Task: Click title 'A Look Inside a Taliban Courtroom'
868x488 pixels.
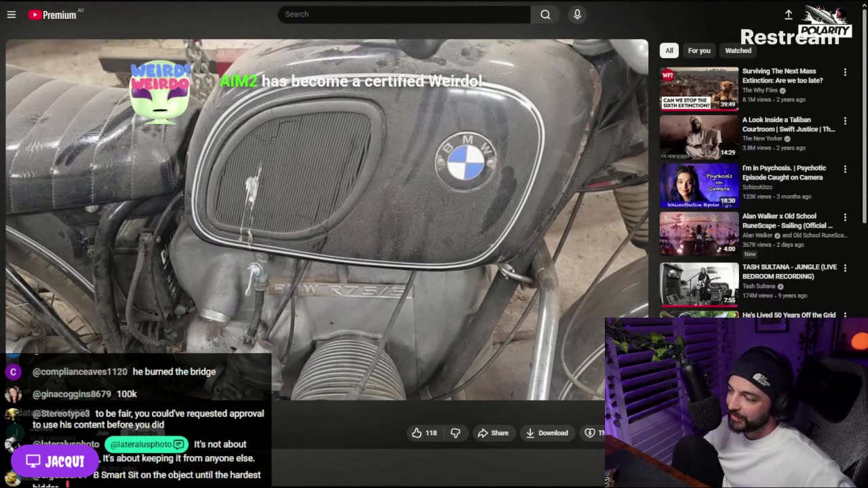Action: [x=788, y=124]
